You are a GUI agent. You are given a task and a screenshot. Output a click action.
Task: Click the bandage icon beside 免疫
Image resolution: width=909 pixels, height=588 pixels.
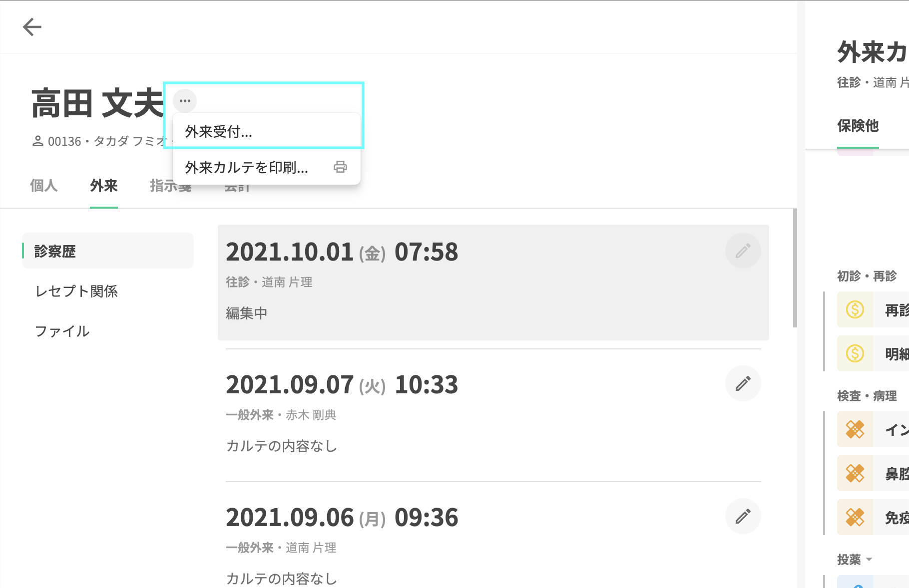pyautogui.click(x=855, y=517)
